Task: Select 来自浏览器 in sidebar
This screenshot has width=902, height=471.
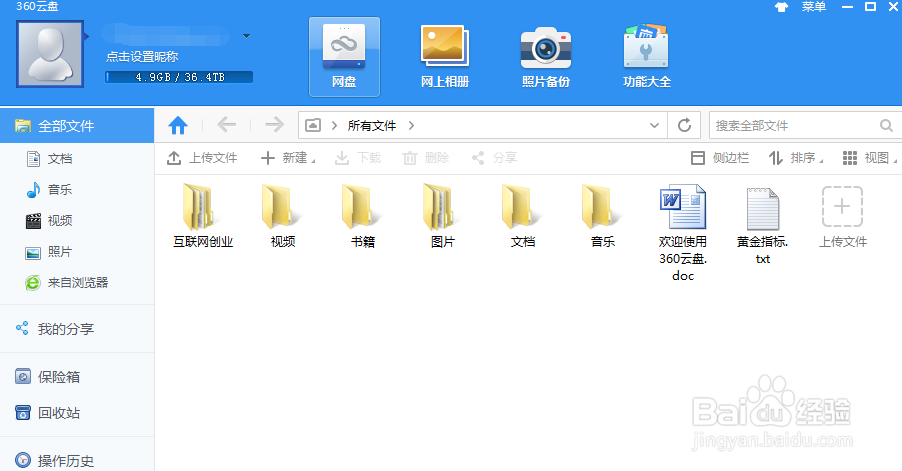Action: (x=77, y=283)
